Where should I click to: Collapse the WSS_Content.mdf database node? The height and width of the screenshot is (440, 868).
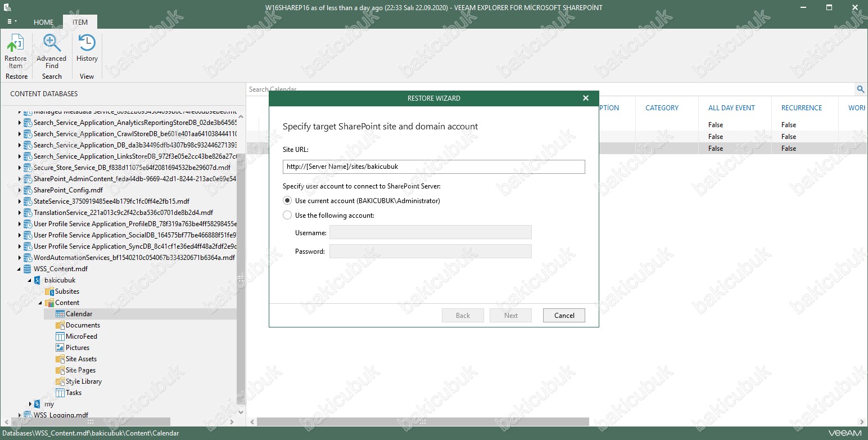coord(19,269)
